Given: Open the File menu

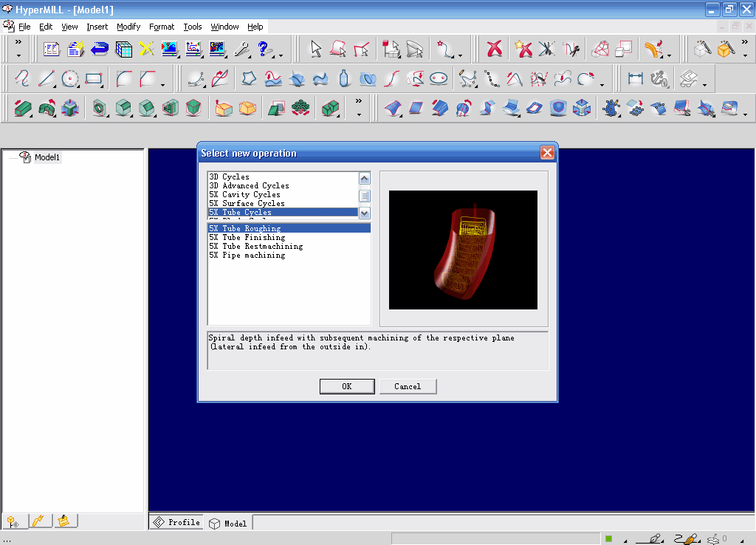Looking at the screenshot, I should pos(24,27).
